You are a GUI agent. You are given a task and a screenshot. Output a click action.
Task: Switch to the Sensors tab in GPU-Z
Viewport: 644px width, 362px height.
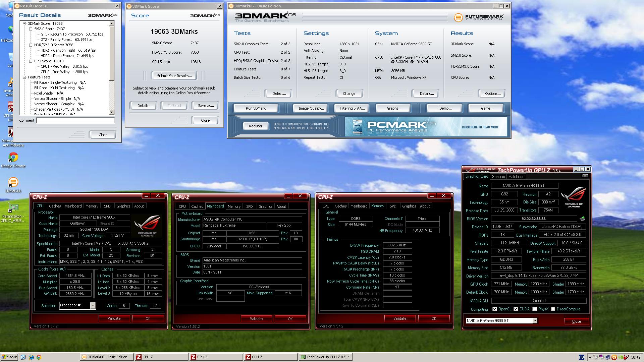(498, 177)
